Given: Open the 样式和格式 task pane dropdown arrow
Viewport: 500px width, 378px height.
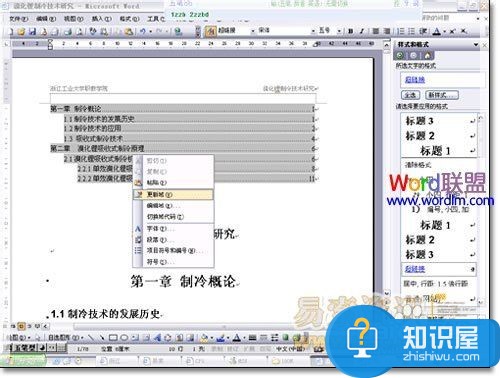Looking at the screenshot, I should tap(476, 44).
